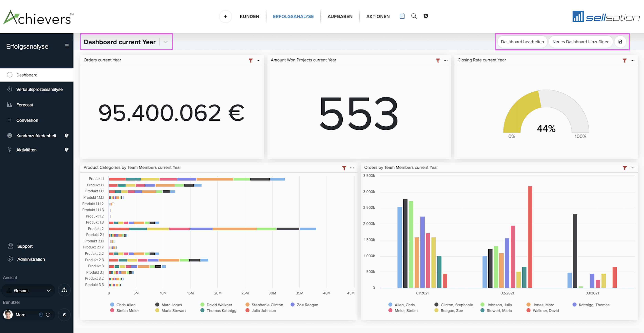Toggle Zoe Reagan series in product legend

point(304,305)
